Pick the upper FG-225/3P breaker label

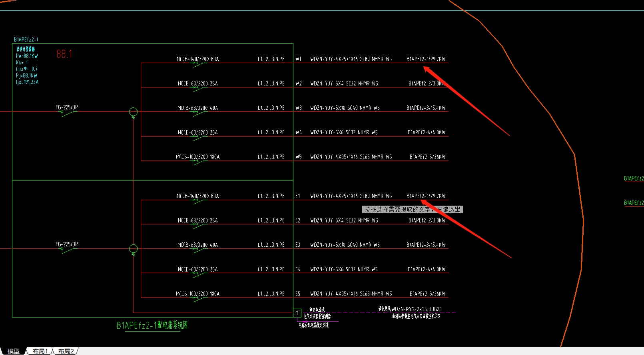tap(67, 107)
